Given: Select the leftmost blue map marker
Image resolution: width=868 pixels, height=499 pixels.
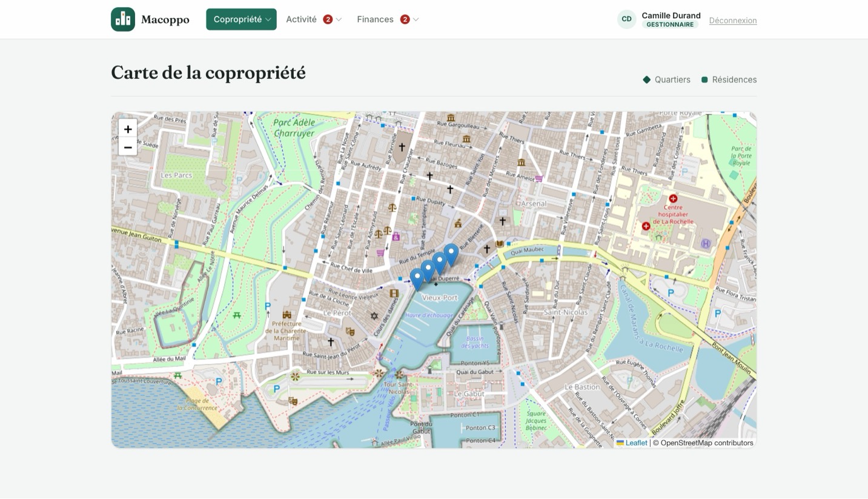Looking at the screenshot, I should [417, 280].
